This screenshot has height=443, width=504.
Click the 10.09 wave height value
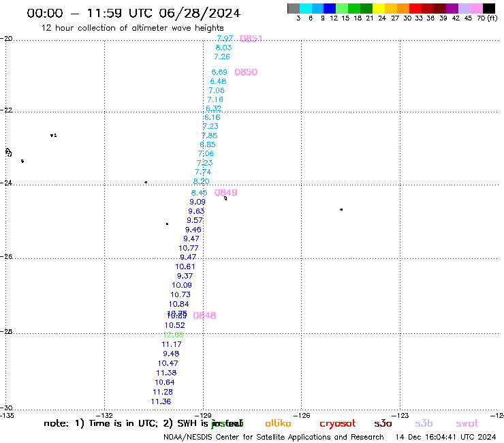point(182,285)
